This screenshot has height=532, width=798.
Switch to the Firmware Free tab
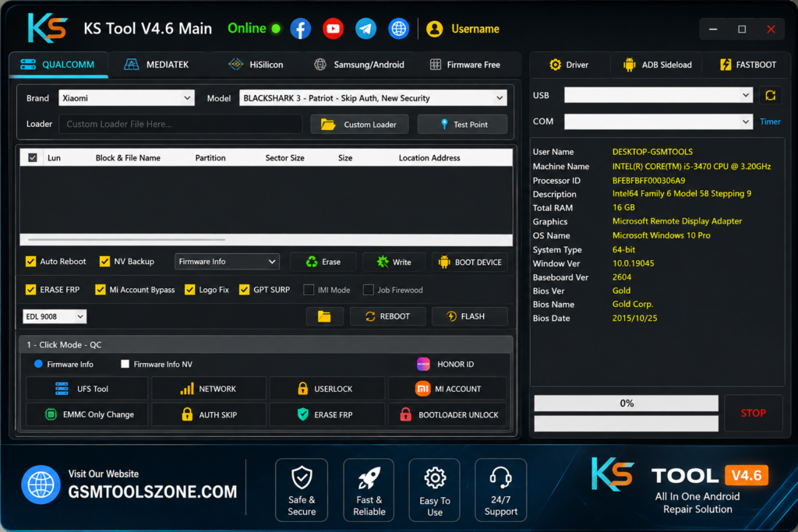point(465,65)
